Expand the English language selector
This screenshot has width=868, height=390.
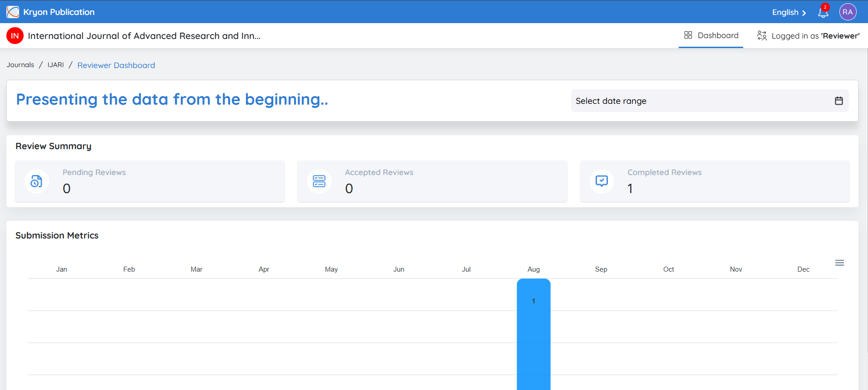(x=789, y=12)
